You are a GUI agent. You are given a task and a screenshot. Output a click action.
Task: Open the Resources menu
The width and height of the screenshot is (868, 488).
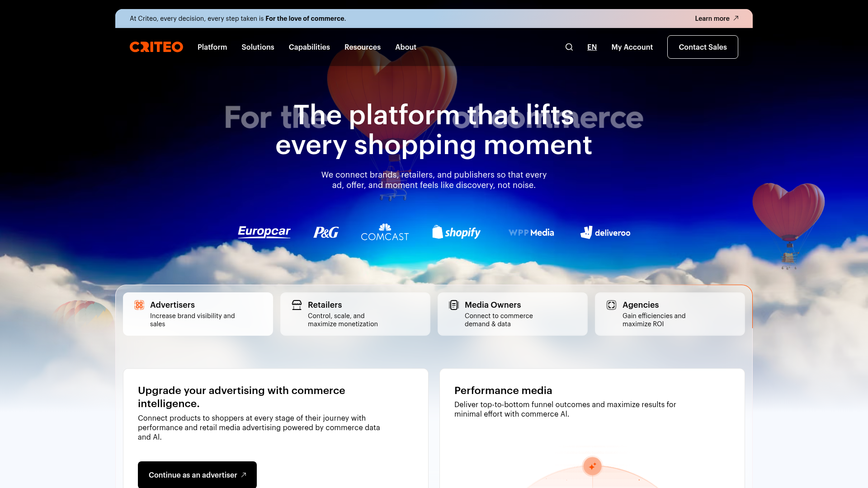[363, 47]
